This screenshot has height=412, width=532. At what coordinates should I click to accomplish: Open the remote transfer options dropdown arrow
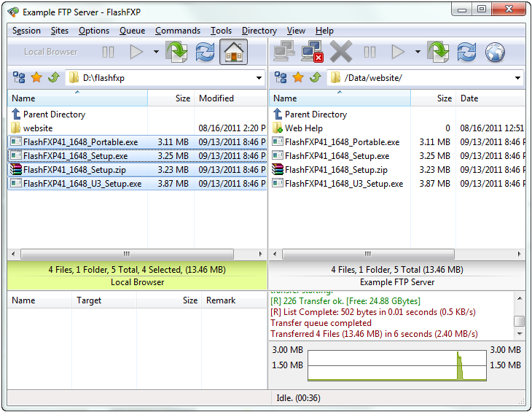[418, 52]
